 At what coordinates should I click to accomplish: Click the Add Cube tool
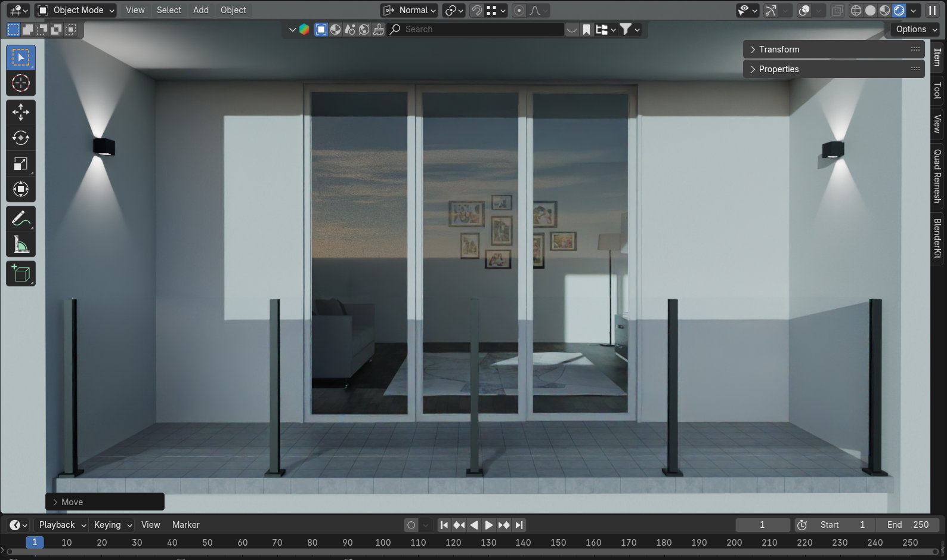pos(21,274)
